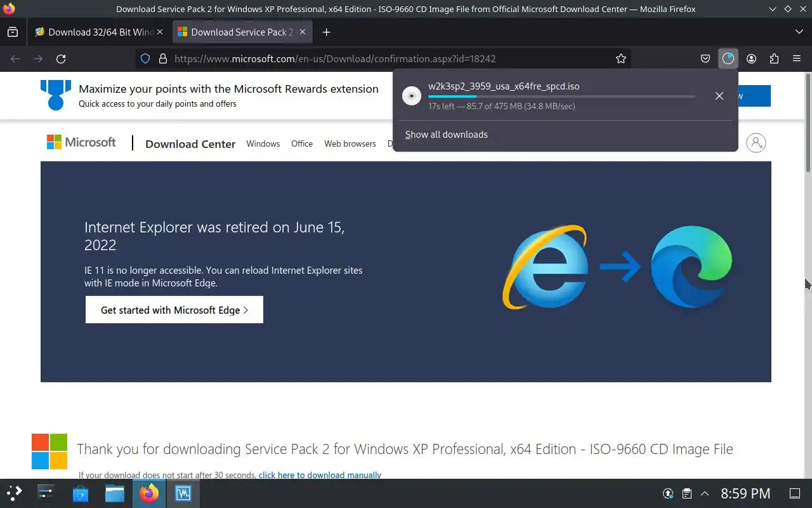Click the show desktop button

tap(794, 493)
